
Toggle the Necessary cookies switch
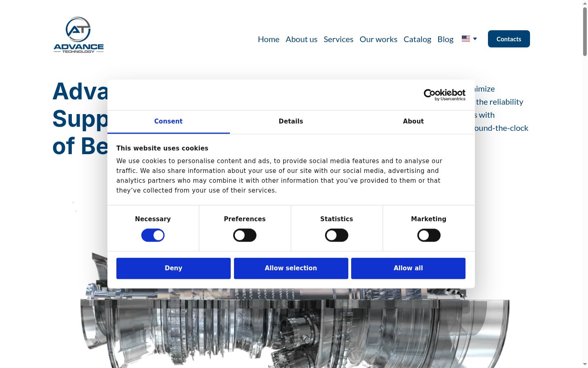pos(153,235)
